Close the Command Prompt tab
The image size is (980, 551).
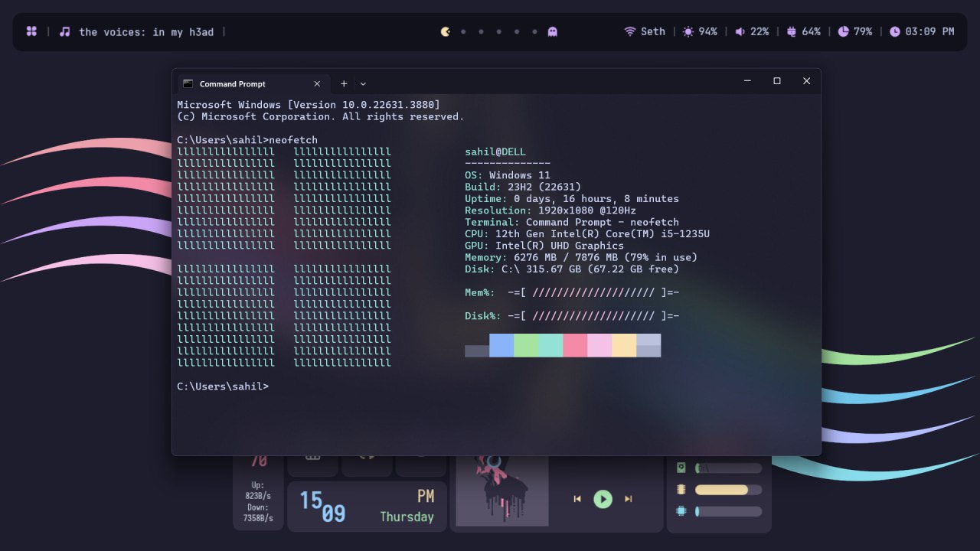tap(317, 83)
